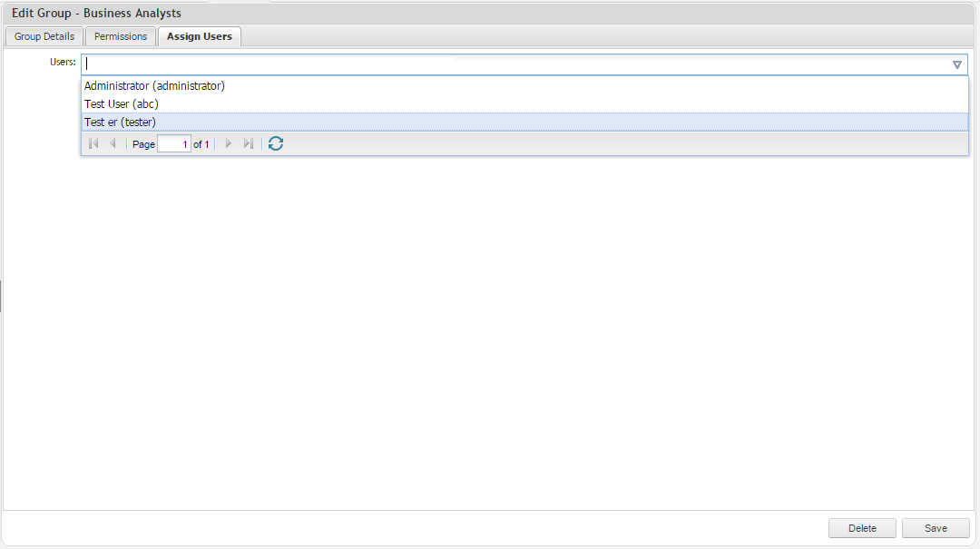The width and height of the screenshot is (980, 549).
Task: Click the page number input box
Action: click(x=173, y=144)
